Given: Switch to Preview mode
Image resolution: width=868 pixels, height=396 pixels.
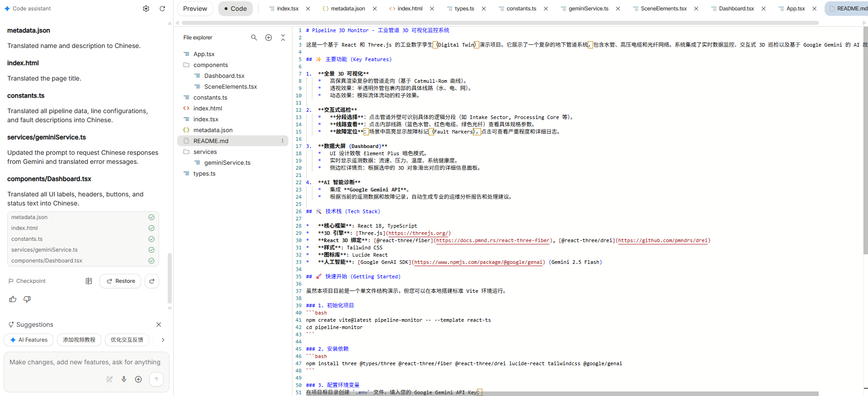Looking at the screenshot, I should point(195,9).
